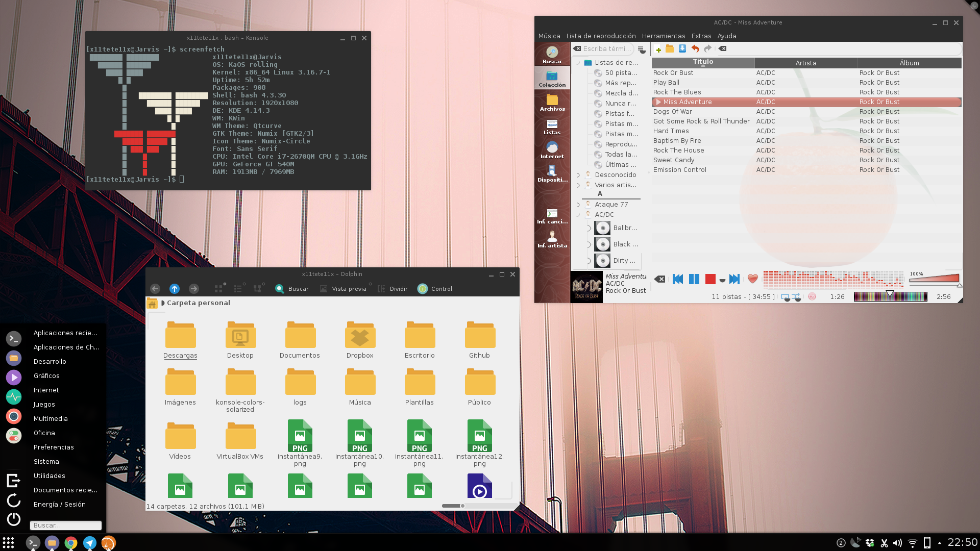Adjust Dolphin zoom slider in status bar
The image size is (980, 551).
[x=479, y=506]
